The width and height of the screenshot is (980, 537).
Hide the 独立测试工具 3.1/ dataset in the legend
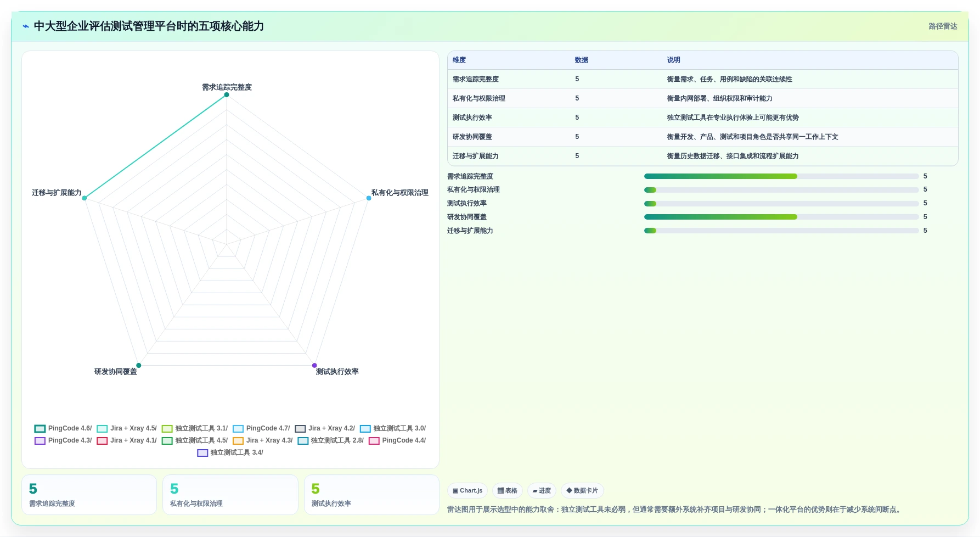pos(195,428)
